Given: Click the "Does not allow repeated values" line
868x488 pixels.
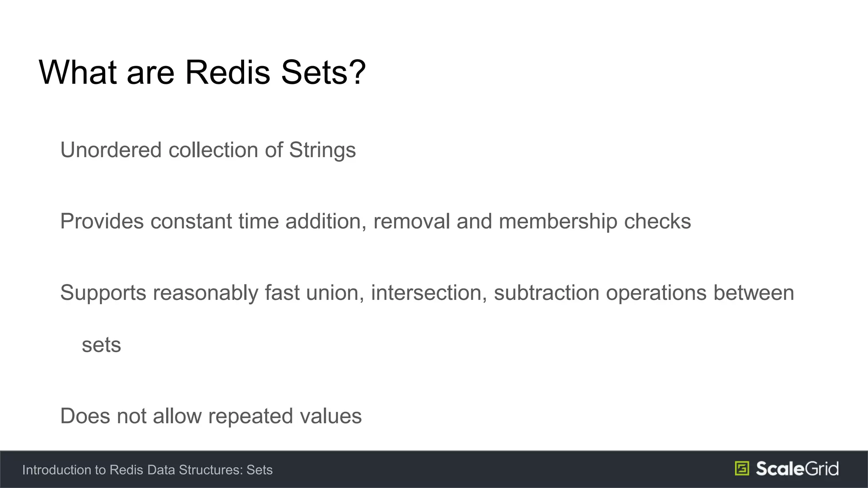Looking at the screenshot, I should click(x=211, y=416).
